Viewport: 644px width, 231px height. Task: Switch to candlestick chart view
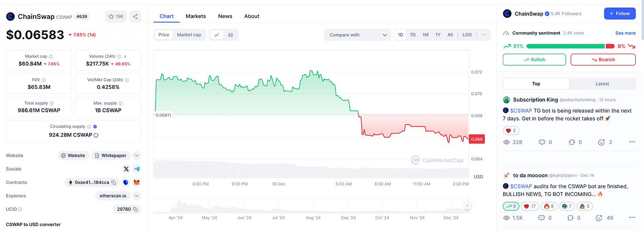click(230, 35)
